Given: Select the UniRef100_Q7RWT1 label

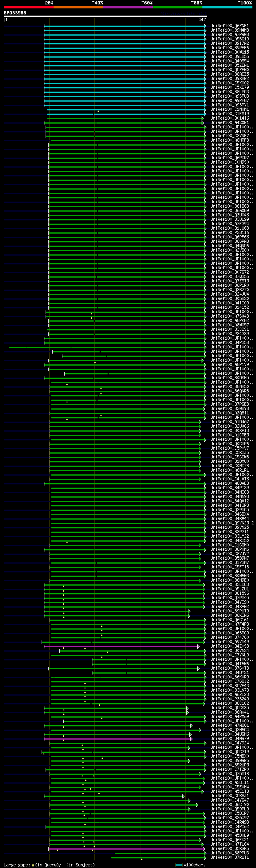Looking at the screenshot, I should tap(230, 858).
